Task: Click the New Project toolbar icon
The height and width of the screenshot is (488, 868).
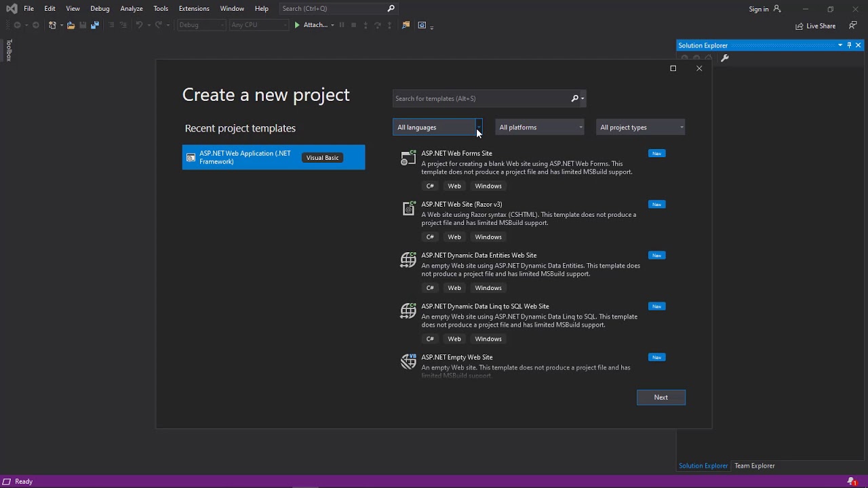Action: click(x=52, y=25)
